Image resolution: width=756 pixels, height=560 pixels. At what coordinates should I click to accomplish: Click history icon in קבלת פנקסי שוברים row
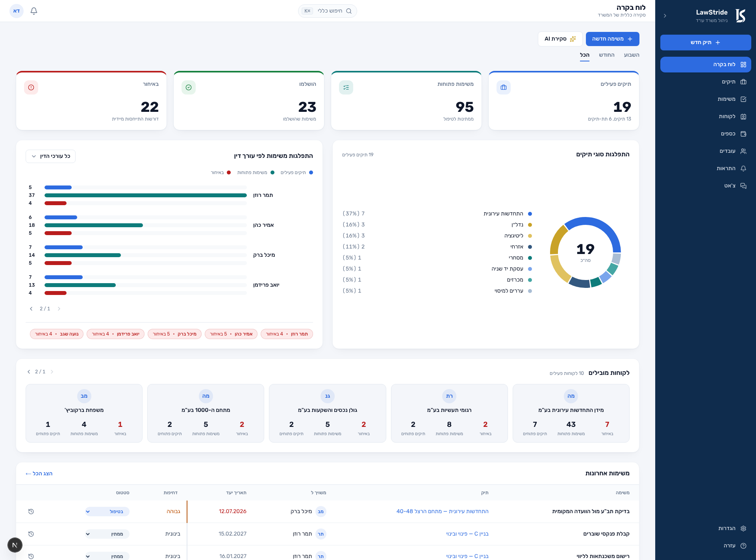tap(31, 534)
